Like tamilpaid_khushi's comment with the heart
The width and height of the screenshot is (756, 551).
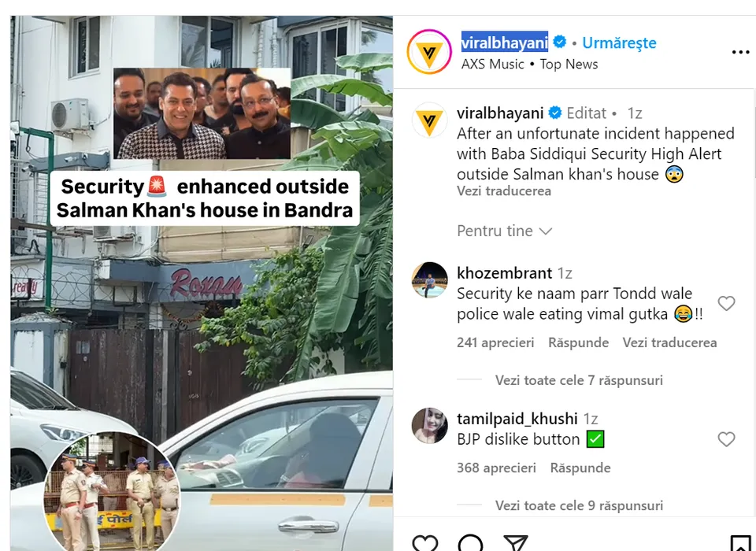pyautogui.click(x=726, y=439)
